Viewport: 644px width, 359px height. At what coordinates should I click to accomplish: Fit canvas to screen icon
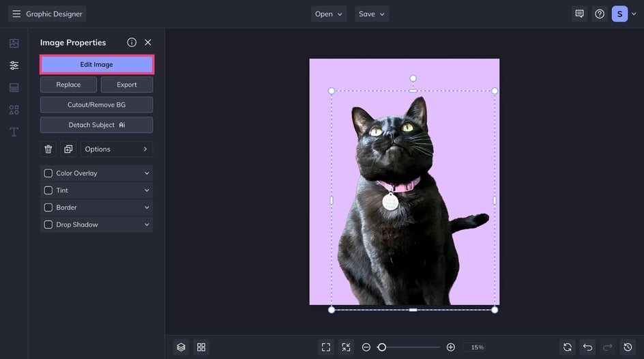[x=326, y=347]
